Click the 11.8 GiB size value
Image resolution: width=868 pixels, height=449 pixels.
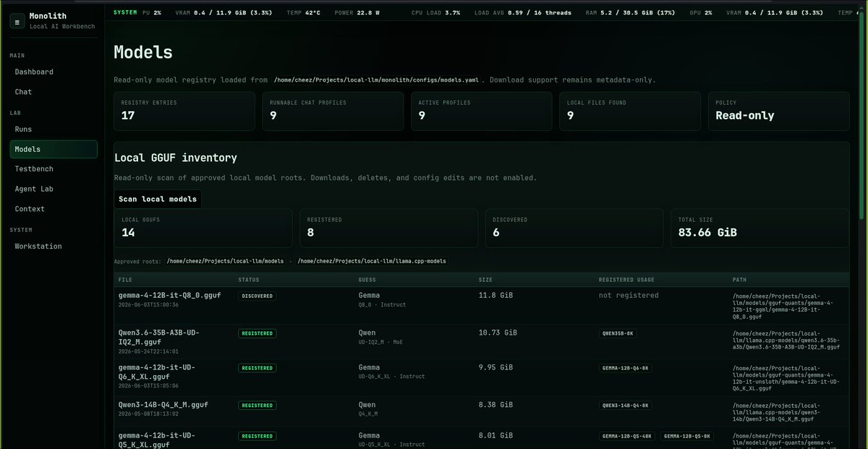coord(496,295)
